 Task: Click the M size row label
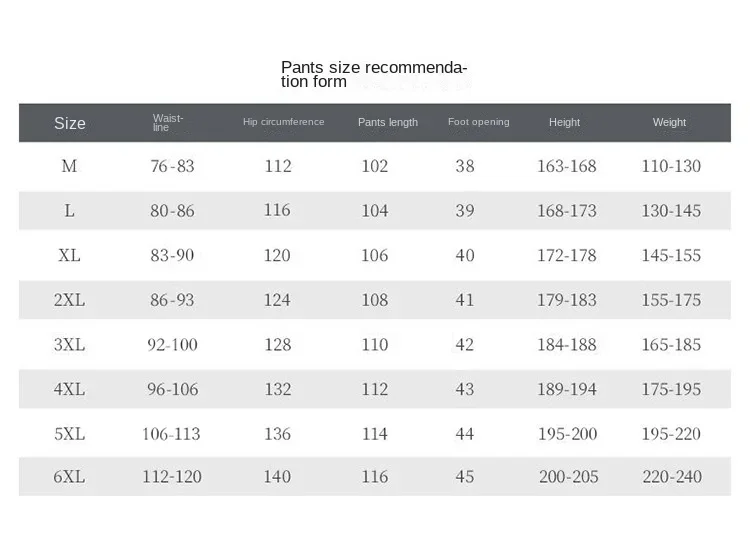click(69, 166)
